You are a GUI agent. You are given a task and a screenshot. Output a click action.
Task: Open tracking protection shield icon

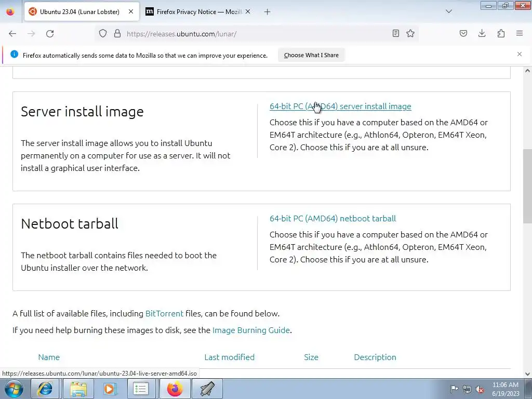(x=103, y=33)
